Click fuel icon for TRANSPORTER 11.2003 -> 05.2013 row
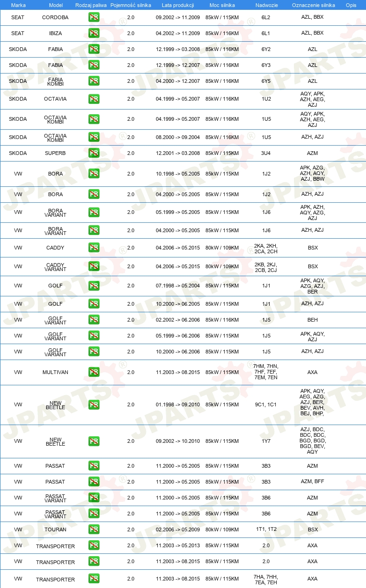366x588 pixels. click(x=94, y=545)
